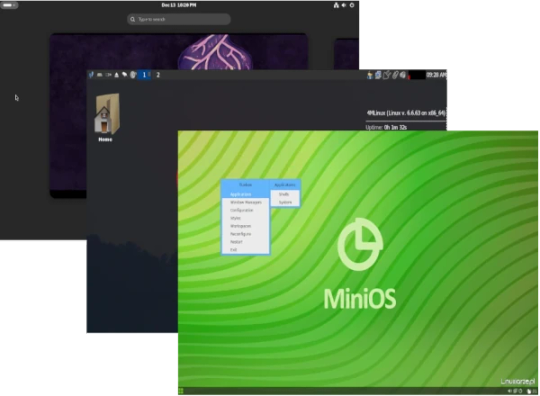Open the power icon in GNOME top bar
540x396 pixels.
tap(352, 5)
